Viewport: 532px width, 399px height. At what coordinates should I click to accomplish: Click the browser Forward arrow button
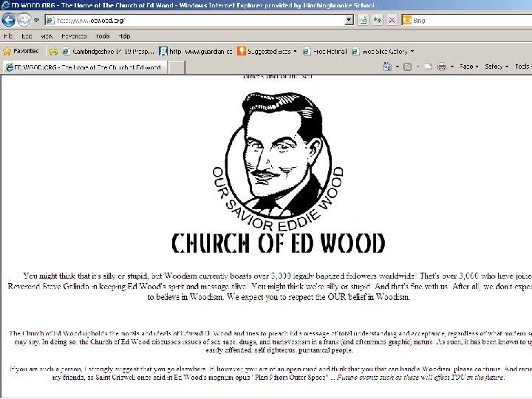[24, 21]
